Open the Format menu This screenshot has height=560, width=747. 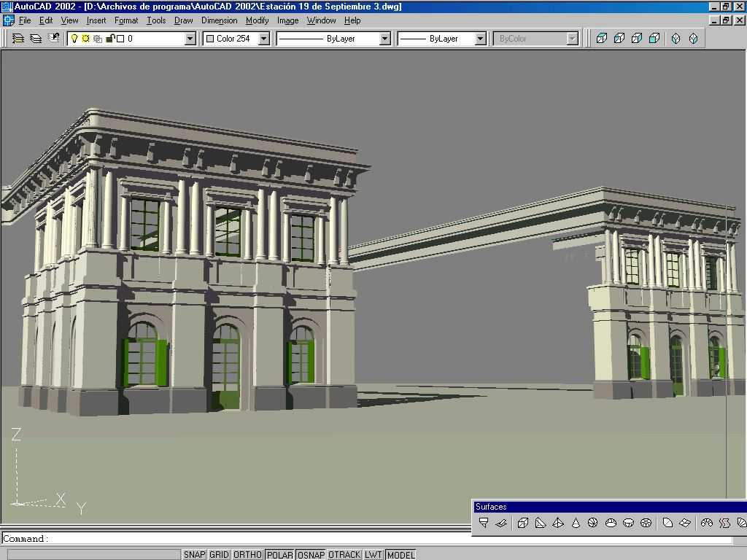pyautogui.click(x=126, y=20)
